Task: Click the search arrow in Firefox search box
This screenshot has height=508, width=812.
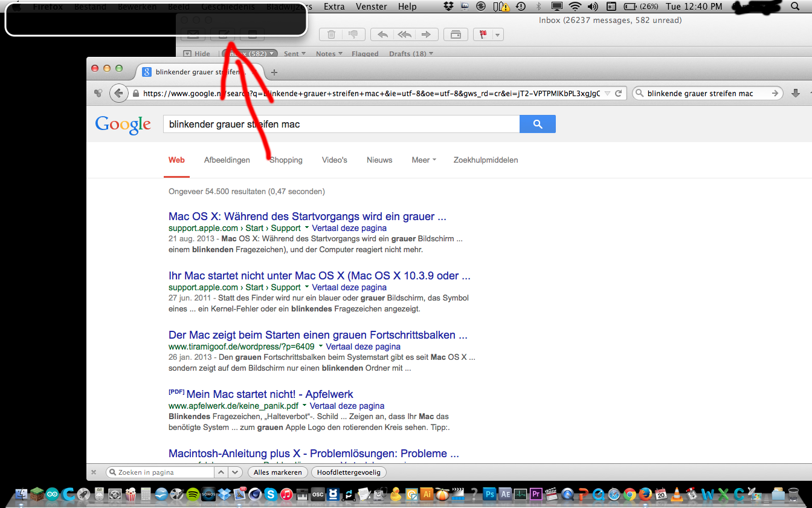Action: pos(775,94)
